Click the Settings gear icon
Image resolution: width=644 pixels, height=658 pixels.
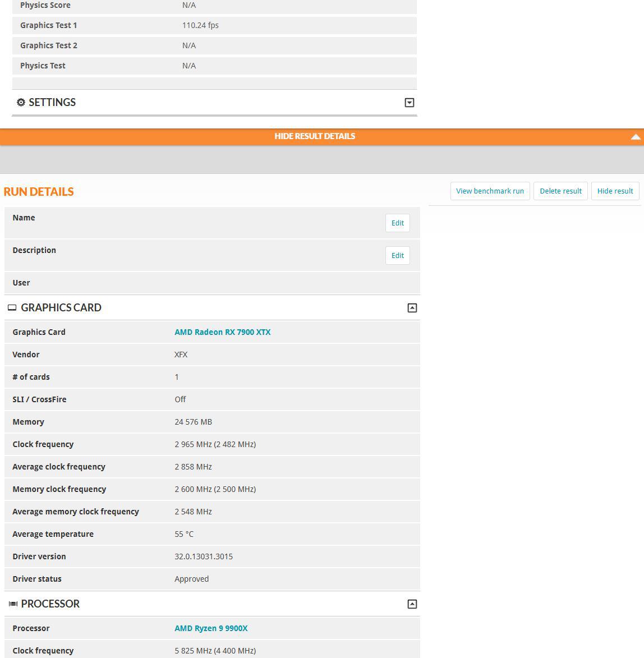click(21, 103)
